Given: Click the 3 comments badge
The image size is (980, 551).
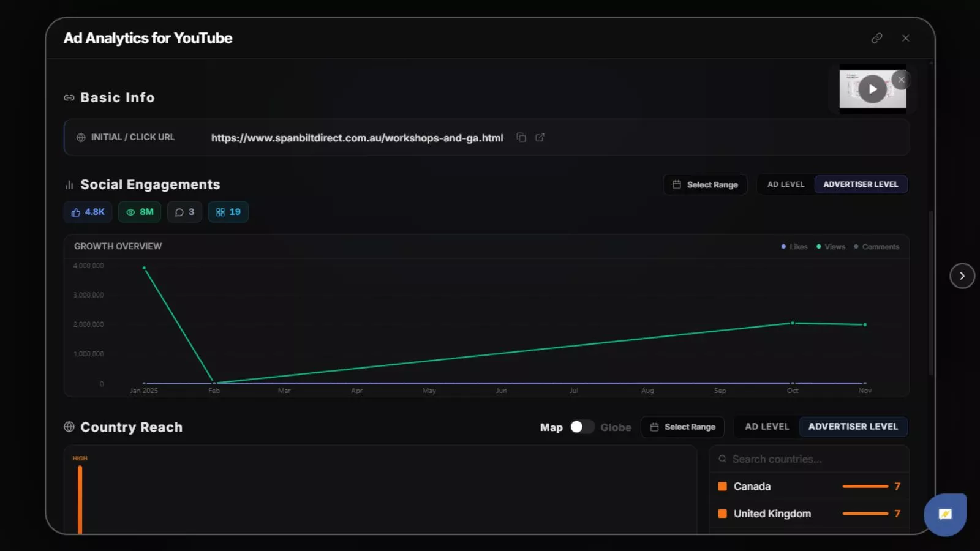Looking at the screenshot, I should click(x=184, y=212).
